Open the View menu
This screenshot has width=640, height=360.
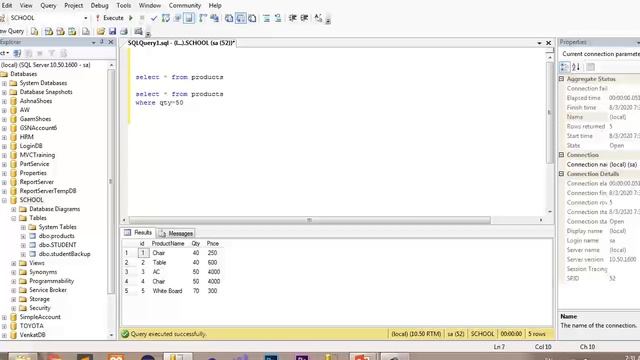(x=26, y=5)
